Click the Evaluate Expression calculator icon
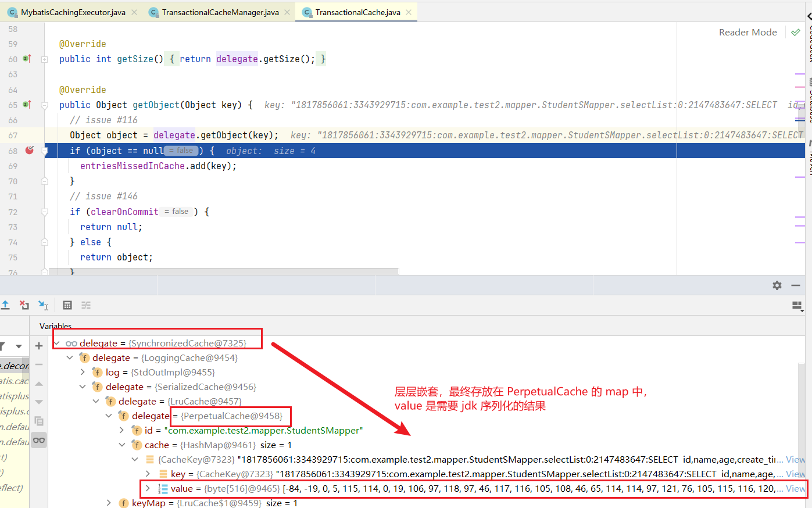Screen dimensions: 812x508 click(67, 305)
